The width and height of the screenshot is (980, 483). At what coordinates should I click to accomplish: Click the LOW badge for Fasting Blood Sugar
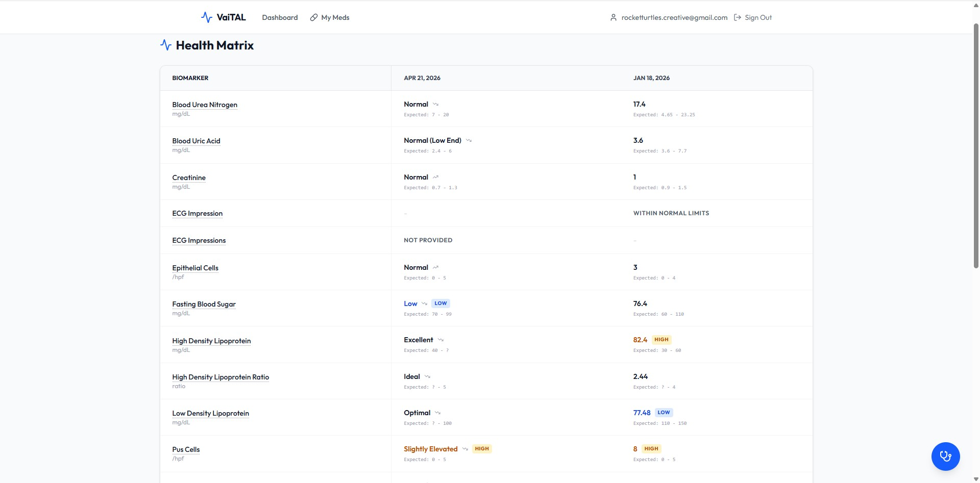point(440,303)
